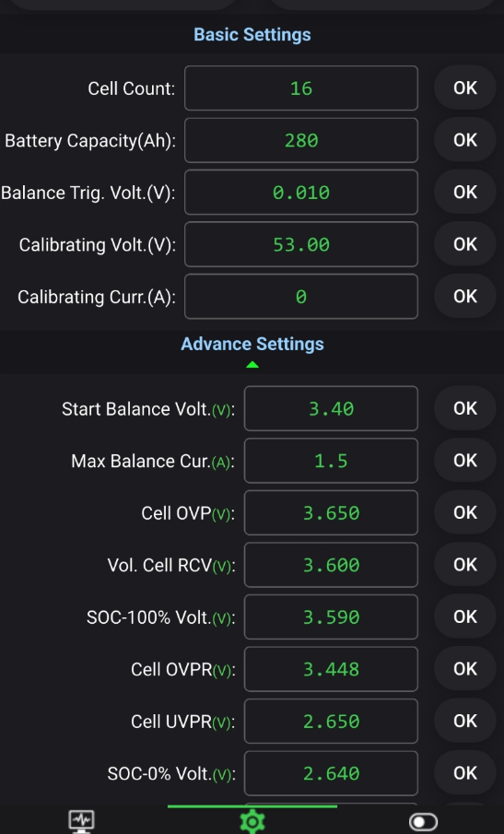The width and height of the screenshot is (504, 834).
Task: Confirm Vol. Cell RCV with OK
Action: pyautogui.click(x=465, y=565)
